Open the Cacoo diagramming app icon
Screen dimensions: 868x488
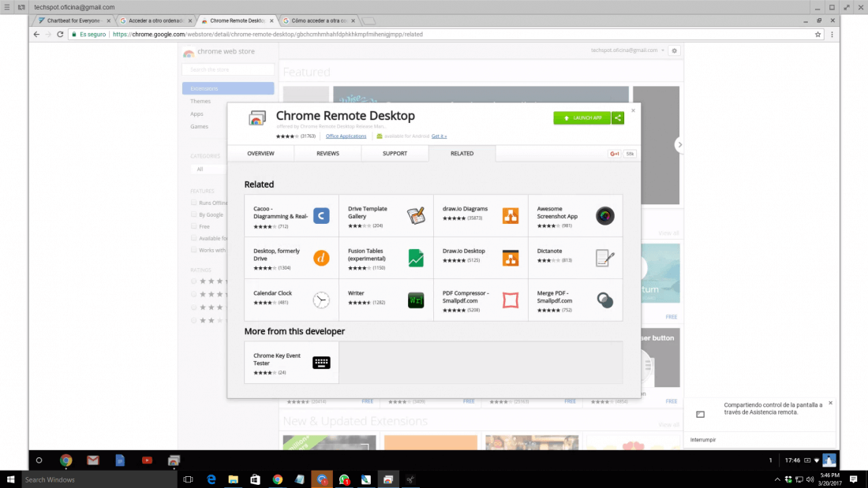tap(321, 216)
